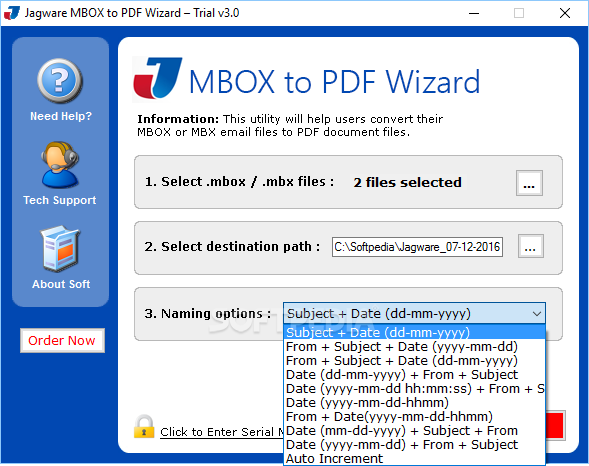Click the '2 files selected' text
Viewport: 589px width, 466px height.
point(407,182)
